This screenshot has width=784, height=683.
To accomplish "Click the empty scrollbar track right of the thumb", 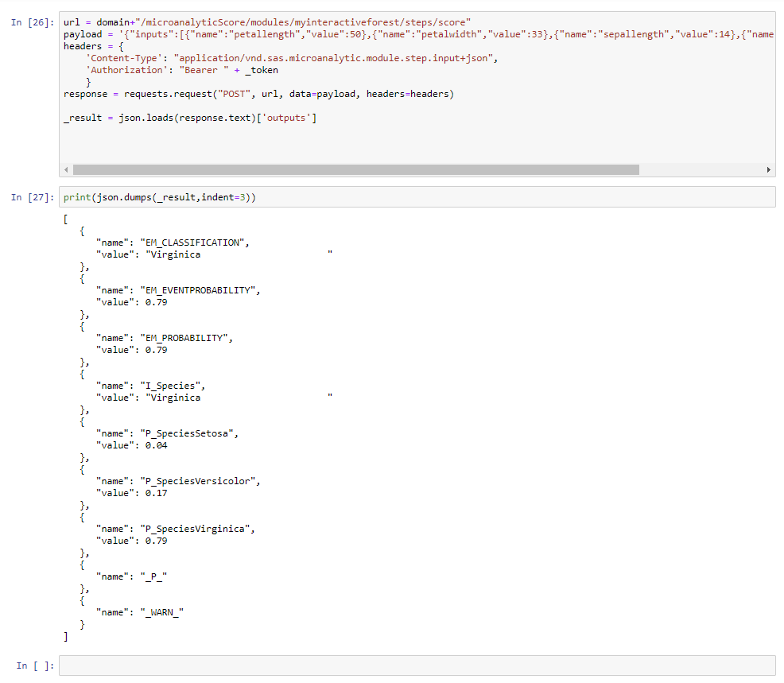I will coord(700,170).
